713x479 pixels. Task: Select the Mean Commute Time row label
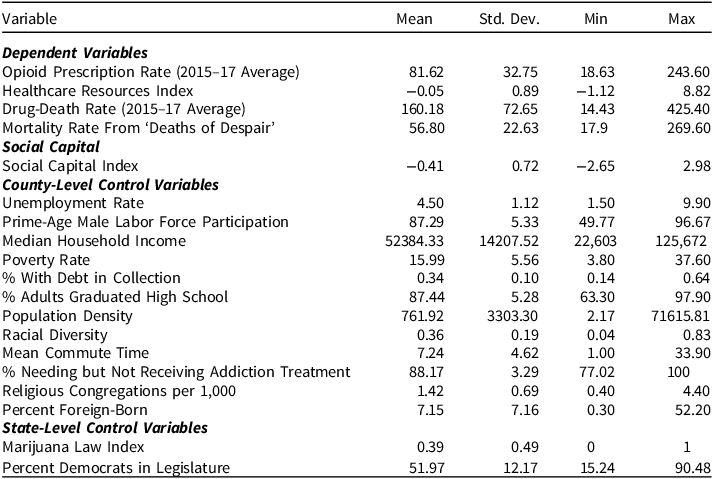[75, 353]
